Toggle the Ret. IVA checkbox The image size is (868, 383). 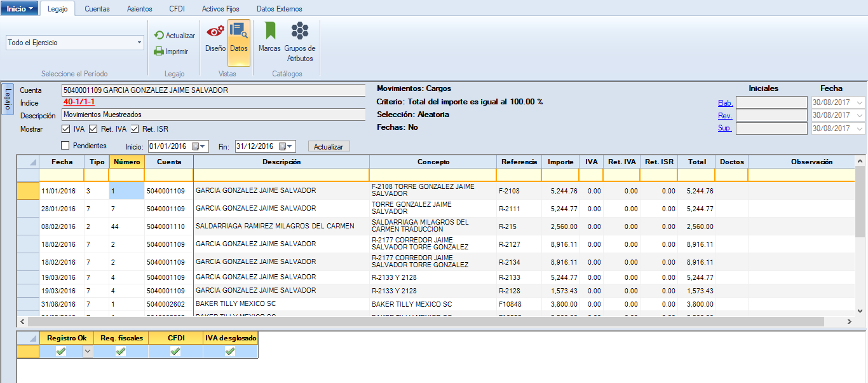pos(93,129)
